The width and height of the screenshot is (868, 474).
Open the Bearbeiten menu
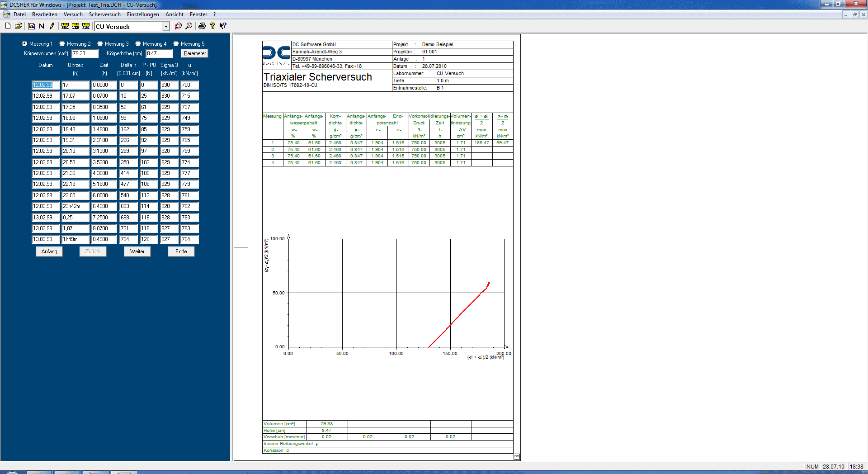click(45, 14)
